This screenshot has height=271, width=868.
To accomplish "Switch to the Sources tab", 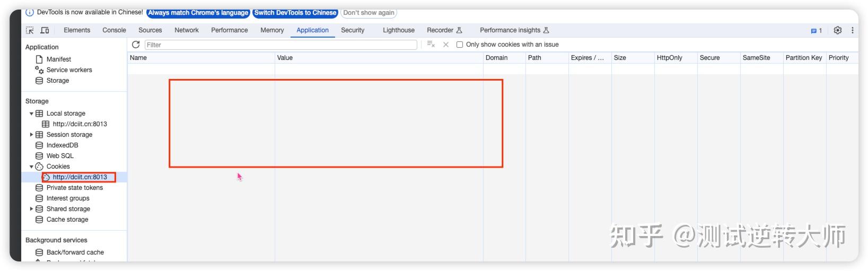I will 150,30.
